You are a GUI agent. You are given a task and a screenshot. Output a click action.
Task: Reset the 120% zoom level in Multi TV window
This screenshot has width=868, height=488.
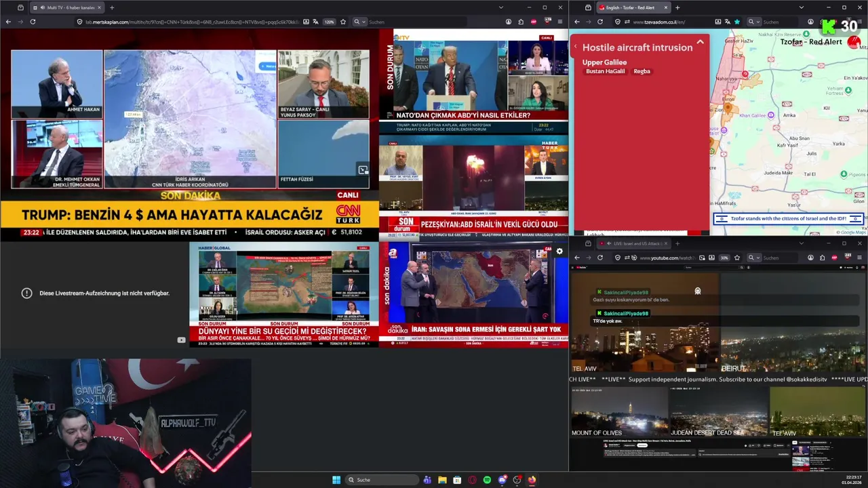point(330,22)
